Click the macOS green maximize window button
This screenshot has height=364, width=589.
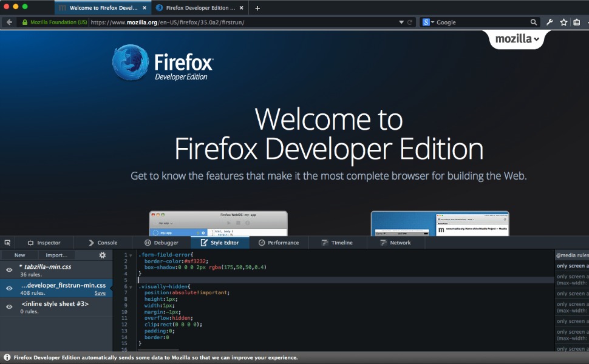tap(25, 7)
